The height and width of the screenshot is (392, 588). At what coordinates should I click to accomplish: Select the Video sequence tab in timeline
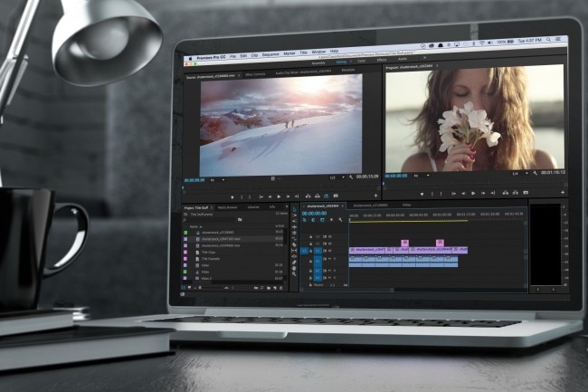[x=406, y=205]
